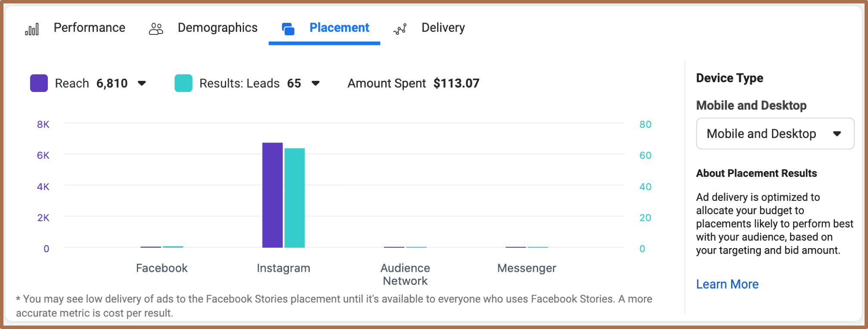
Task: Click the Amount Spent $113.07 value
Action: coord(456,83)
